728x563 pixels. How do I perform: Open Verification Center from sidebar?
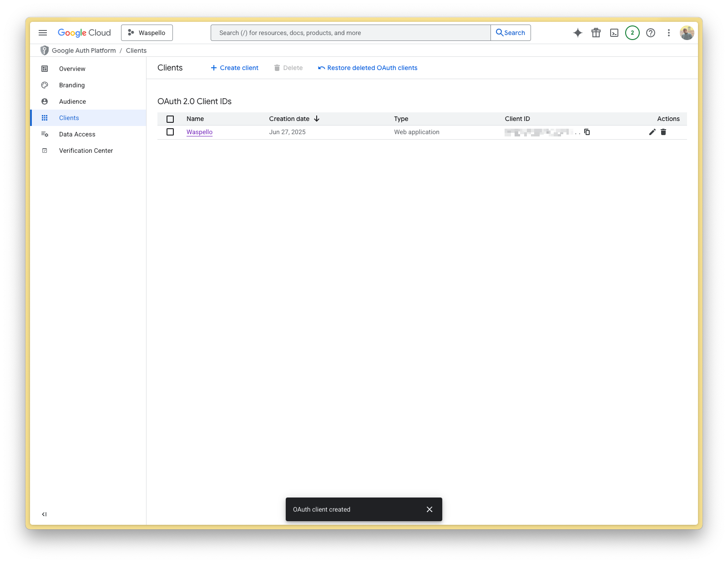tap(86, 151)
